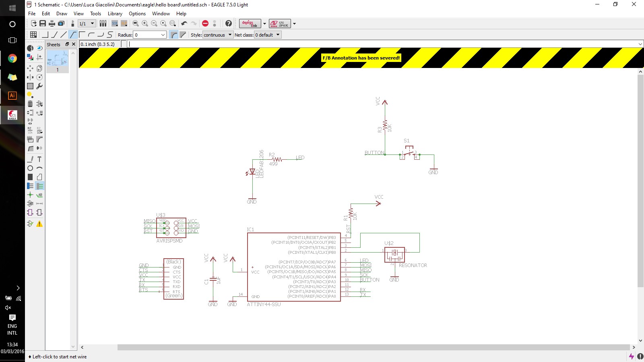Select the Change wrench tool
The height and width of the screenshot is (362, 644).
[39, 86]
